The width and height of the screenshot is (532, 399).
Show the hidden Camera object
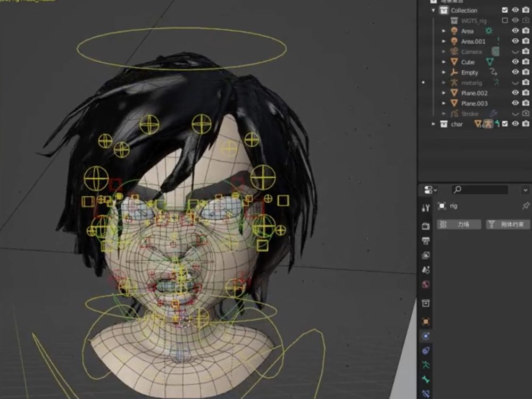516,52
